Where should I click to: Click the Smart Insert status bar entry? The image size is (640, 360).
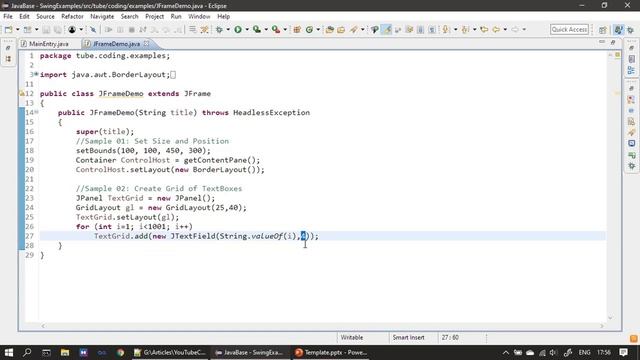pos(409,338)
